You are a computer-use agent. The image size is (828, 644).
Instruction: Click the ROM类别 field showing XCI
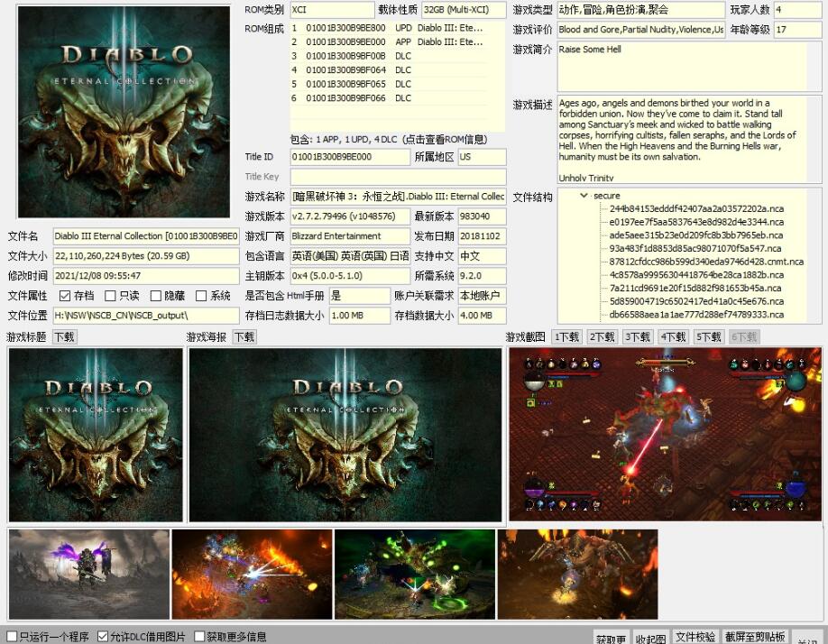click(x=332, y=10)
